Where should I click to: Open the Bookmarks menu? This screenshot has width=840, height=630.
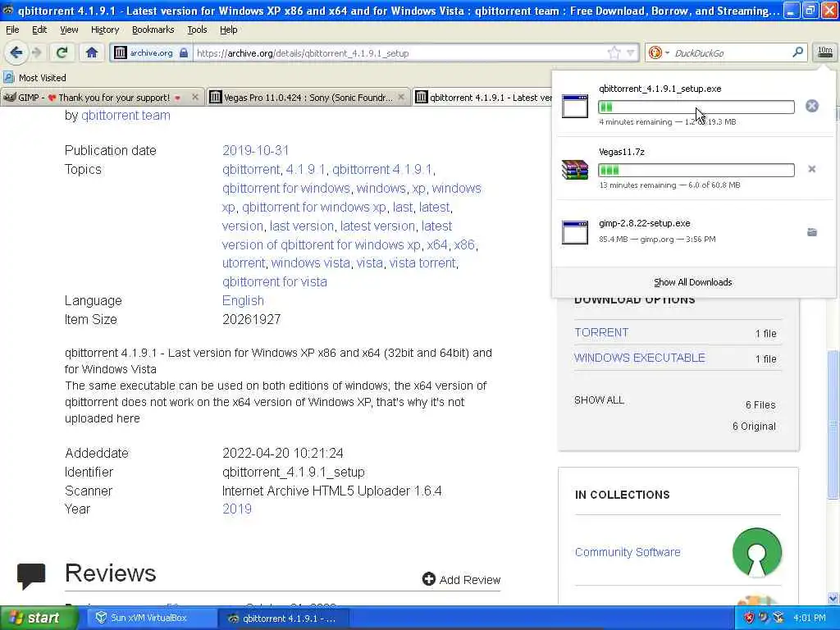153,30
